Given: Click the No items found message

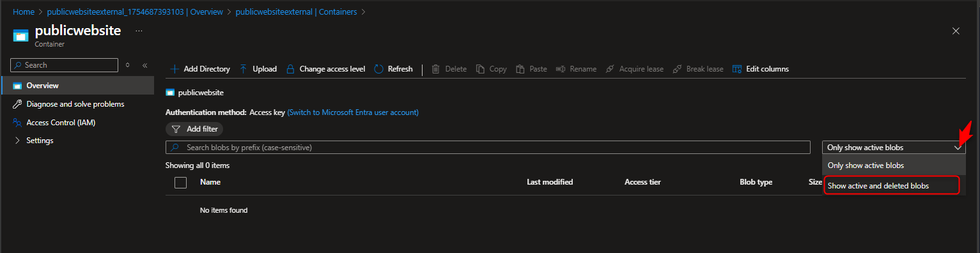Looking at the screenshot, I should [224, 210].
